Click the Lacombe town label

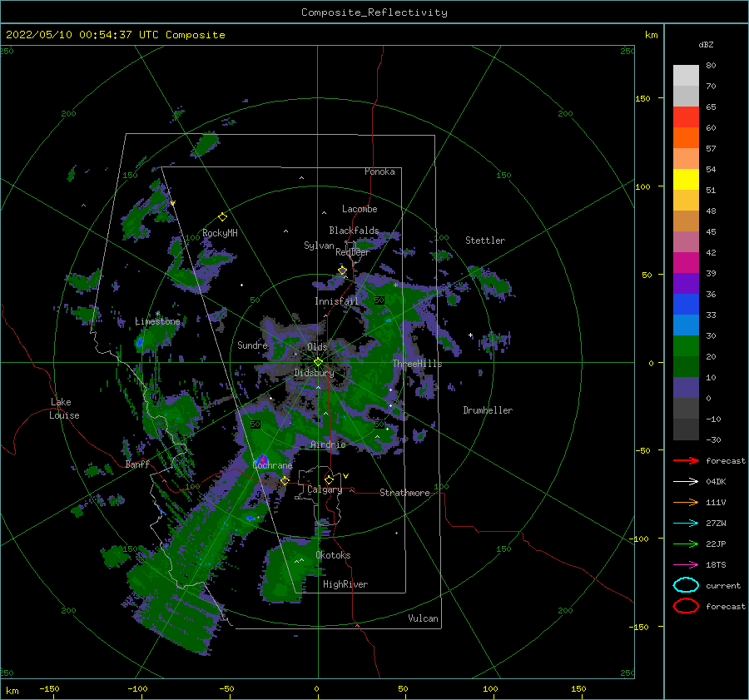(360, 209)
